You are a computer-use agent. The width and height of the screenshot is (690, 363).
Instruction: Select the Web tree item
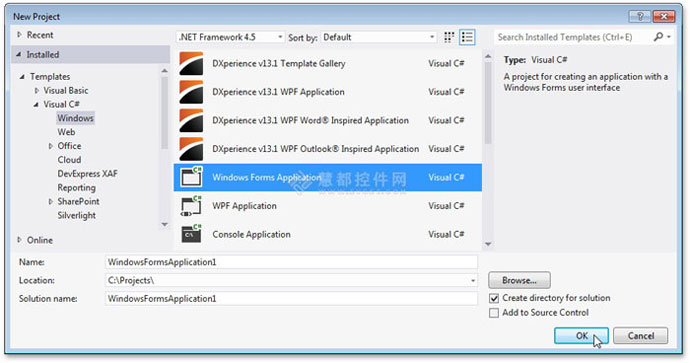[66, 132]
